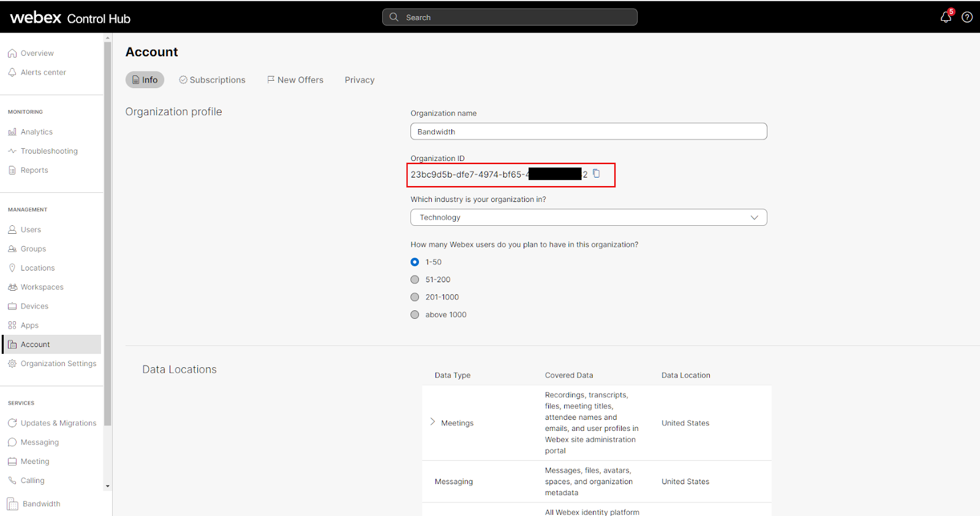The width and height of the screenshot is (980, 516).
Task: Click the Devices icon in sidebar
Action: pos(12,306)
